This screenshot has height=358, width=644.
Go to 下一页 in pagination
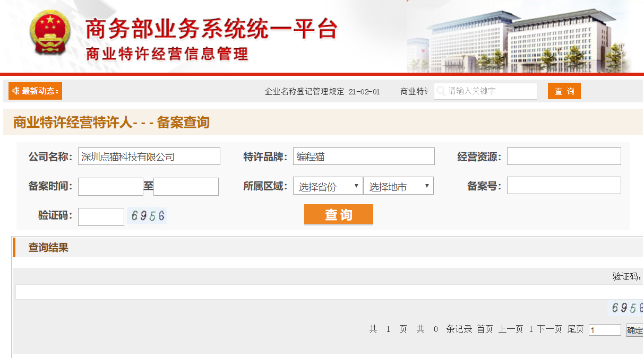point(549,329)
